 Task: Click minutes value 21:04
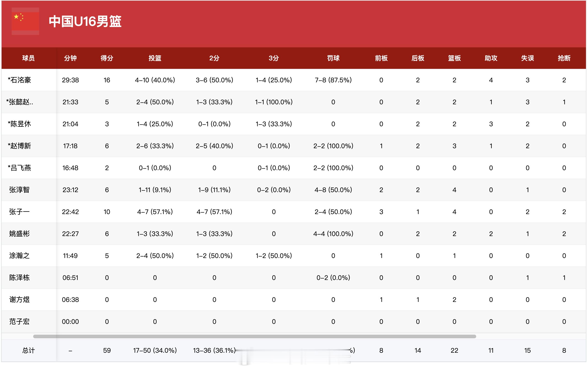70,124
